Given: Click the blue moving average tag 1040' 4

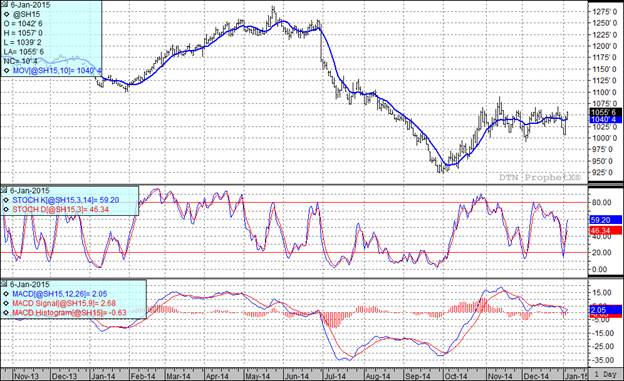Looking at the screenshot, I should pos(606,119).
